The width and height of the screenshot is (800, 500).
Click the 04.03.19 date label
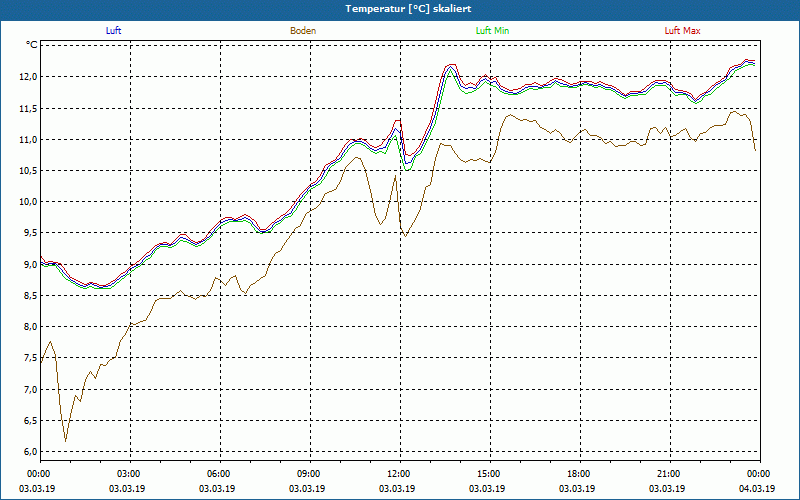[757, 488]
